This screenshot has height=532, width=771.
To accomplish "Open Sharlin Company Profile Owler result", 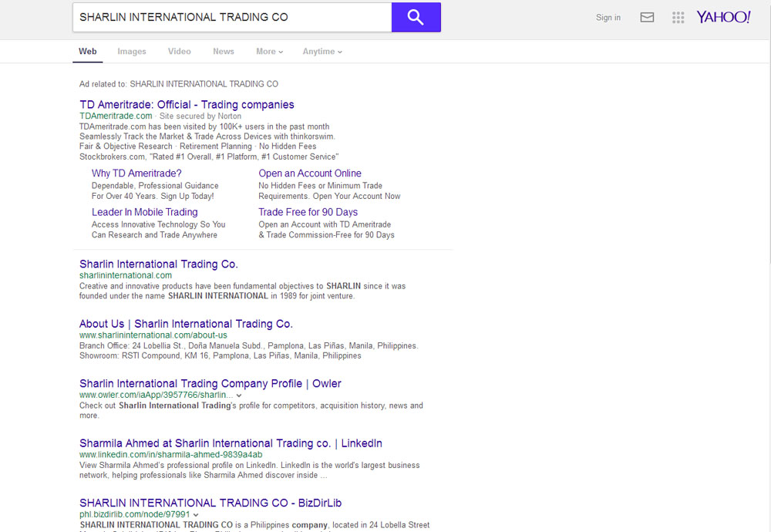I will pyautogui.click(x=210, y=383).
